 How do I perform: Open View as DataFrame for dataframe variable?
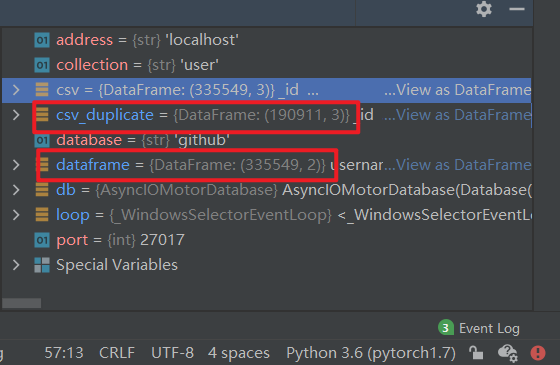click(457, 165)
